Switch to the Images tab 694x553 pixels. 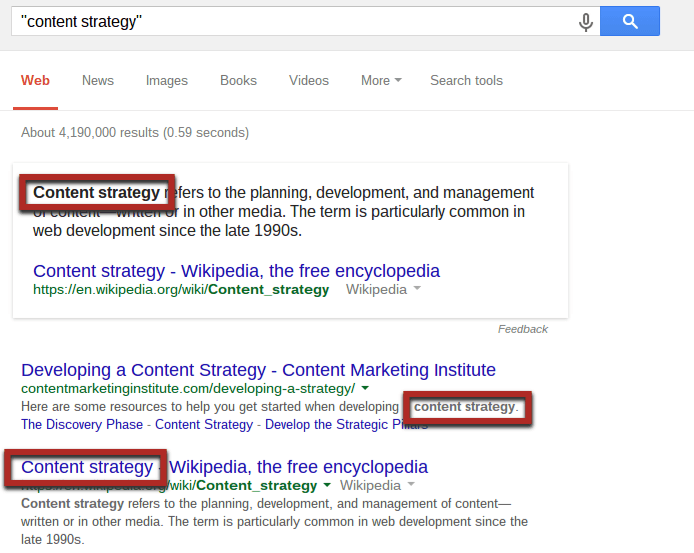167,81
